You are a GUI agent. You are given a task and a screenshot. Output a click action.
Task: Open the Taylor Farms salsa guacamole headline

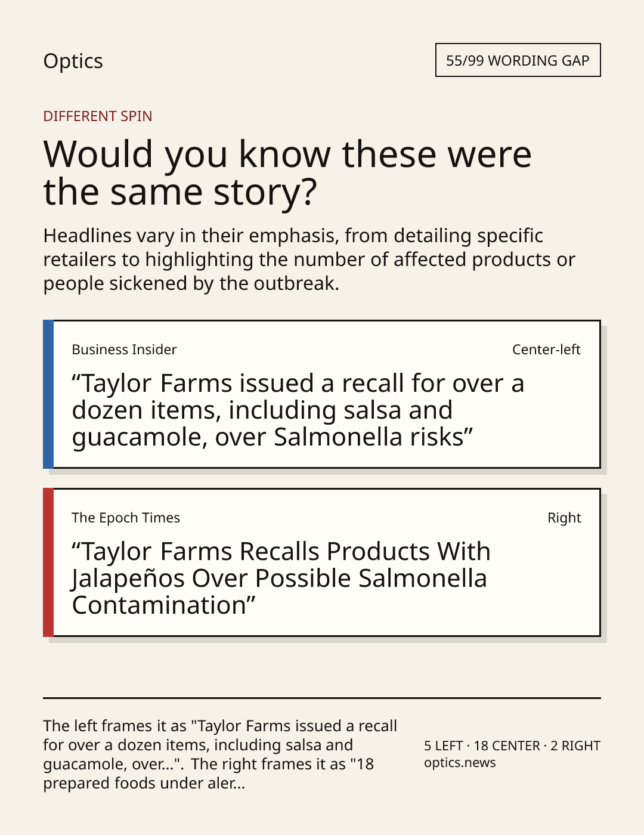pyautogui.click(x=298, y=410)
